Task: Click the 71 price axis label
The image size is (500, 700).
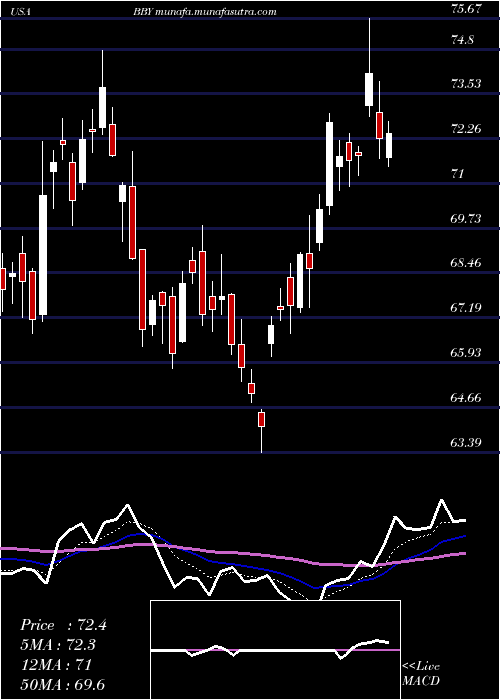Action: click(458, 173)
